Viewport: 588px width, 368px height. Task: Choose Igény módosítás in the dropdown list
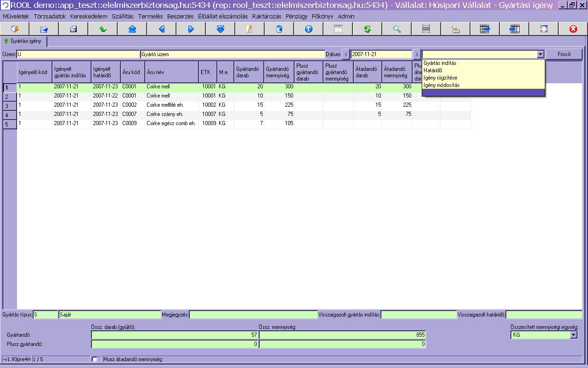pyautogui.click(x=441, y=85)
